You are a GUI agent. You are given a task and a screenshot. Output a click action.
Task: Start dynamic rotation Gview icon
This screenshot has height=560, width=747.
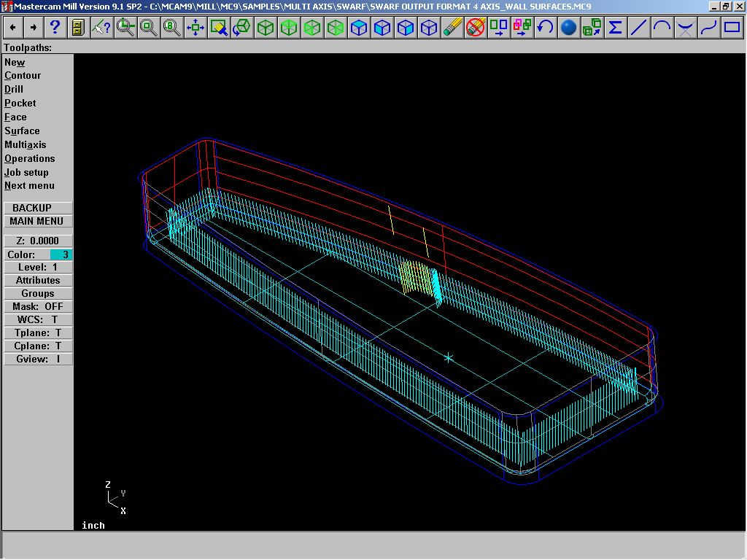pos(242,28)
